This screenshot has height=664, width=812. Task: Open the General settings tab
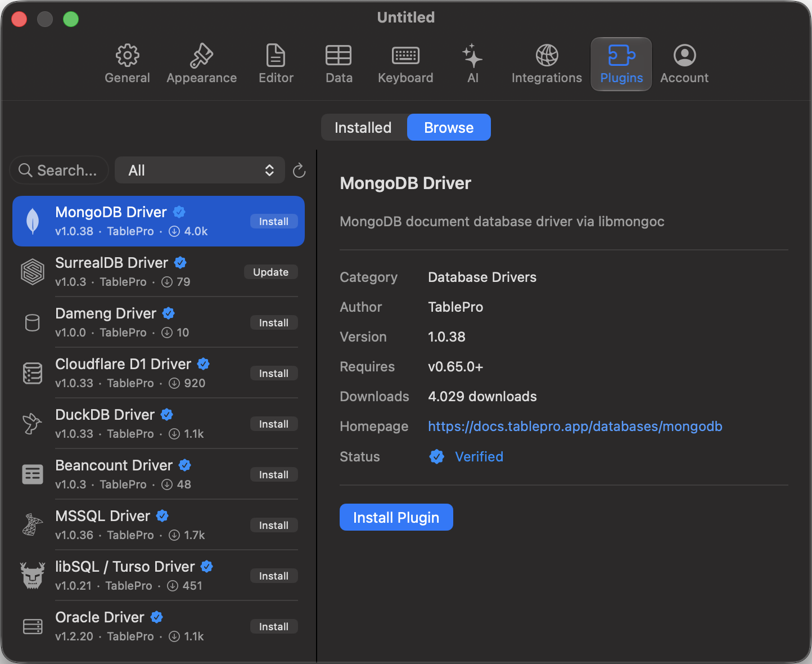pos(127,64)
